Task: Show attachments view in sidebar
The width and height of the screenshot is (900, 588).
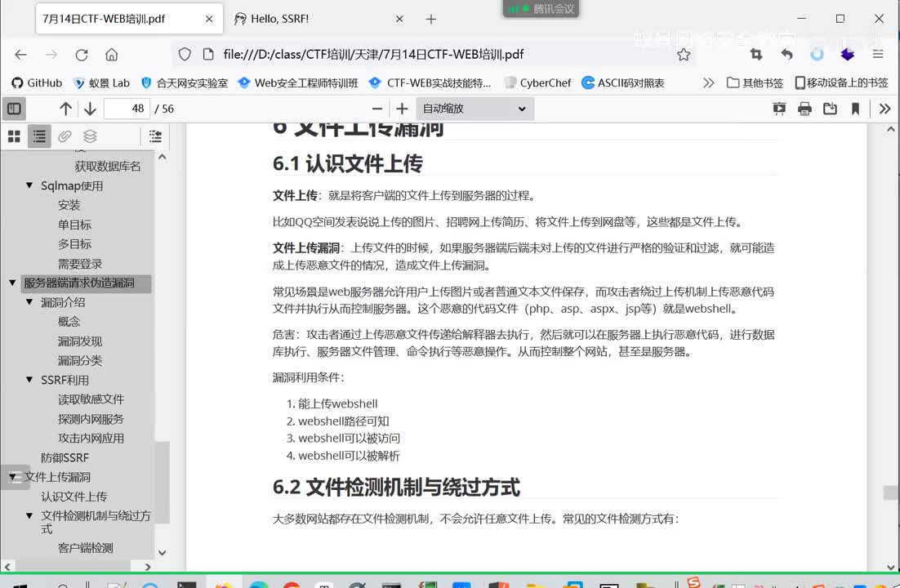Action: 65,136
